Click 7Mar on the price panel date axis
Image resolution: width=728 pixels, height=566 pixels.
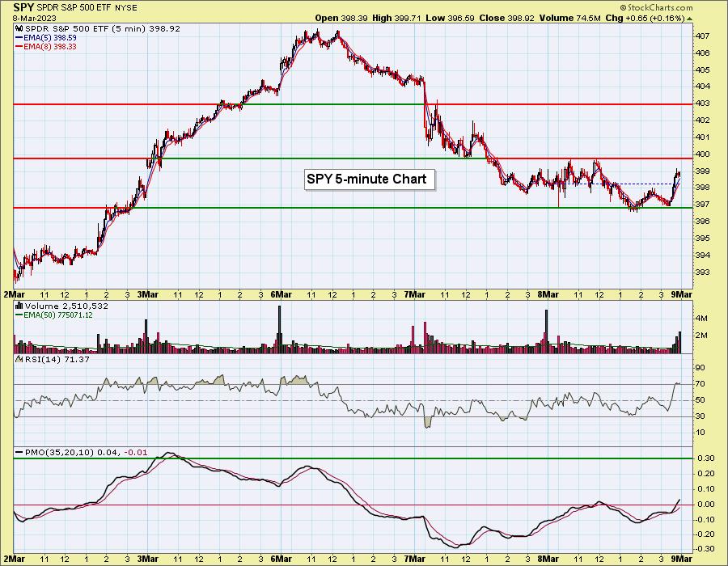click(415, 294)
